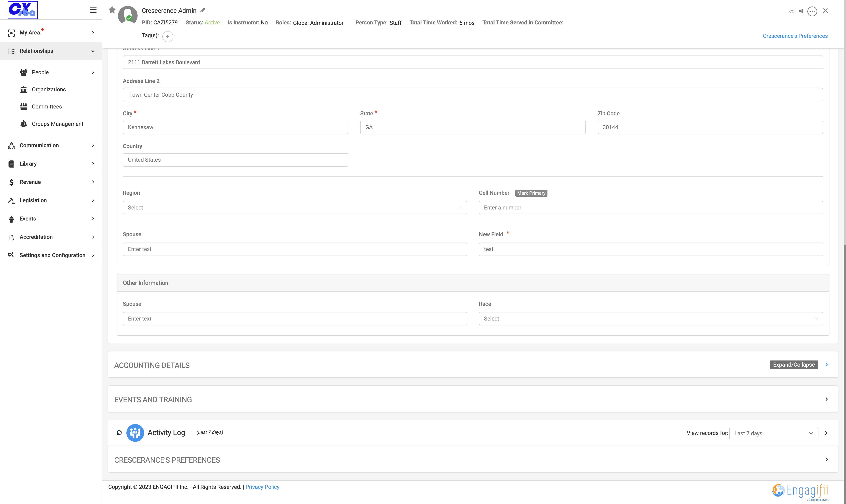Close the profile with X icon

coord(826,11)
